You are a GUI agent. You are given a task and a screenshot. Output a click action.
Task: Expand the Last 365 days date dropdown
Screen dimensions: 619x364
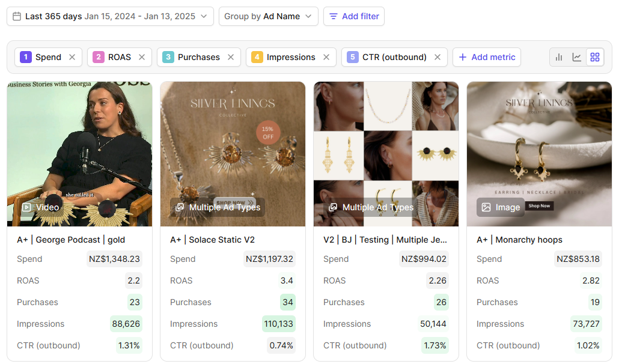click(110, 16)
